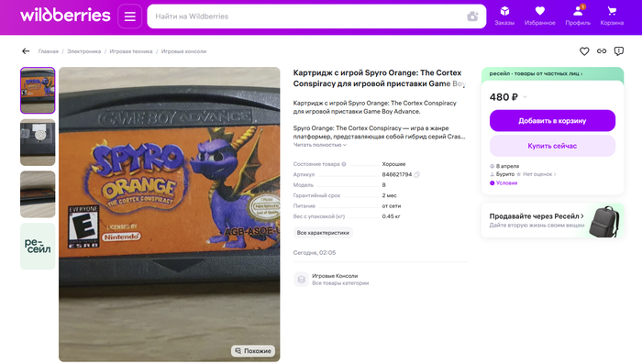Screen dimensions: 642x364
Task: Open Избранное favorites heart in header
Action: click(539, 16)
